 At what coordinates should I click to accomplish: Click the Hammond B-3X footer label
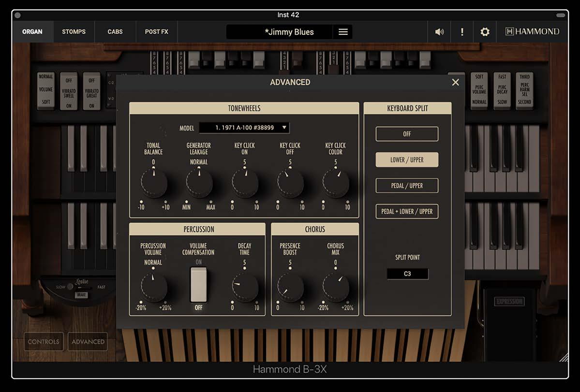coord(290,369)
